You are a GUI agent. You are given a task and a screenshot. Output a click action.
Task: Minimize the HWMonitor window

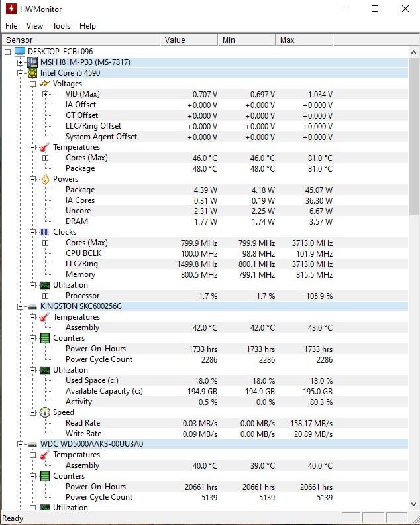click(345, 9)
